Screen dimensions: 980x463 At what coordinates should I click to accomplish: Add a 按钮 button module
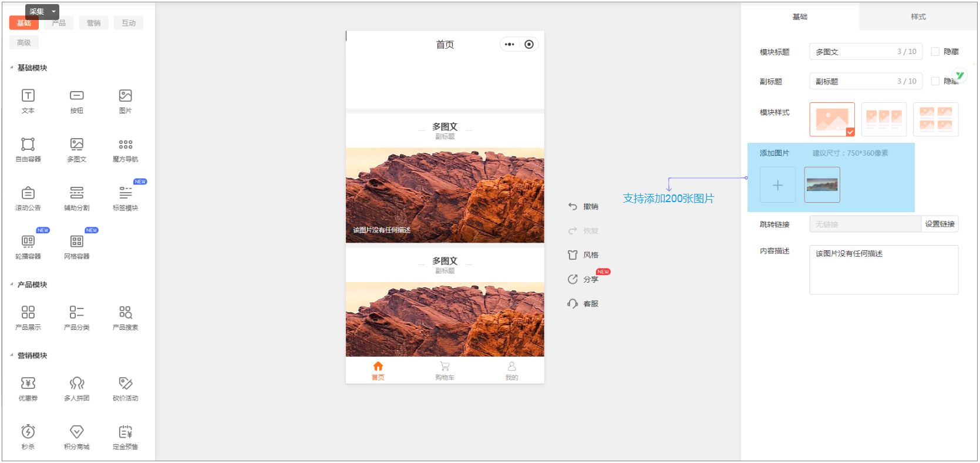coord(77,96)
